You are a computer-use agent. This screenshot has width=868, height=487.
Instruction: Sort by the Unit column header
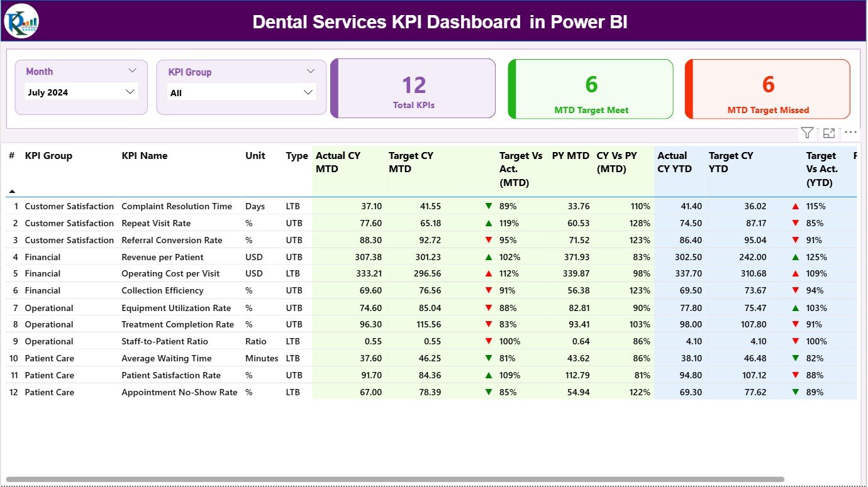click(x=254, y=156)
